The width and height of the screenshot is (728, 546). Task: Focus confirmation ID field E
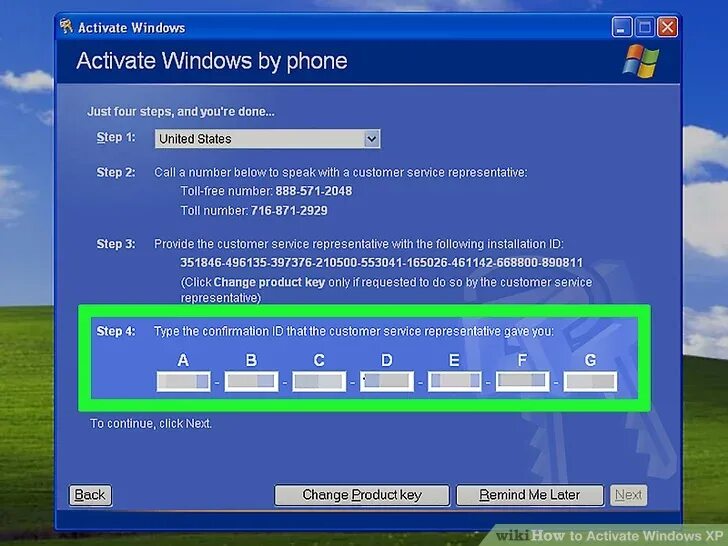tap(455, 381)
